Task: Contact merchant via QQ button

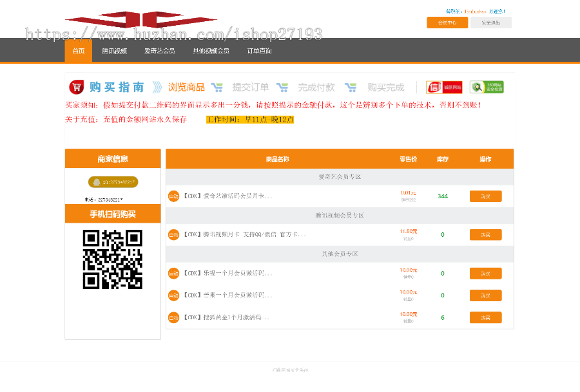Action: pos(113,182)
